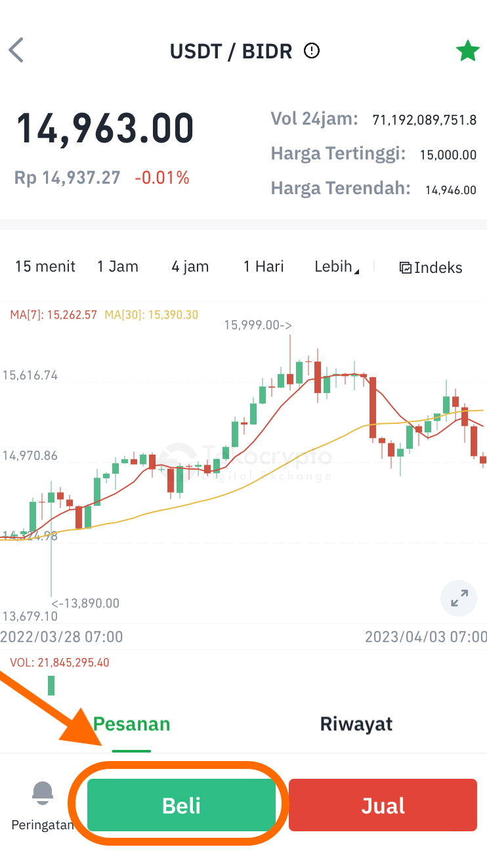Open the Lebih interval dropdown
The width and height of the screenshot is (487, 868).
click(337, 266)
